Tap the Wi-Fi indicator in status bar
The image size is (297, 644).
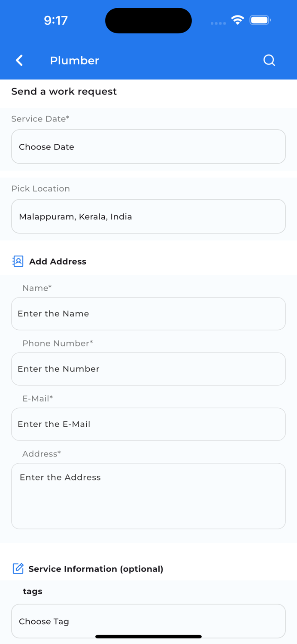(x=237, y=19)
